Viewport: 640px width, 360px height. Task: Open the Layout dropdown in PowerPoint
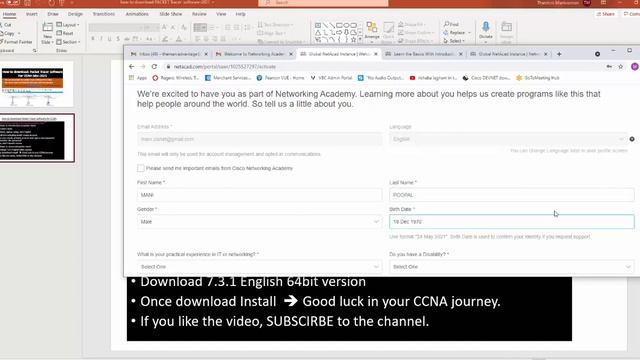(68, 25)
